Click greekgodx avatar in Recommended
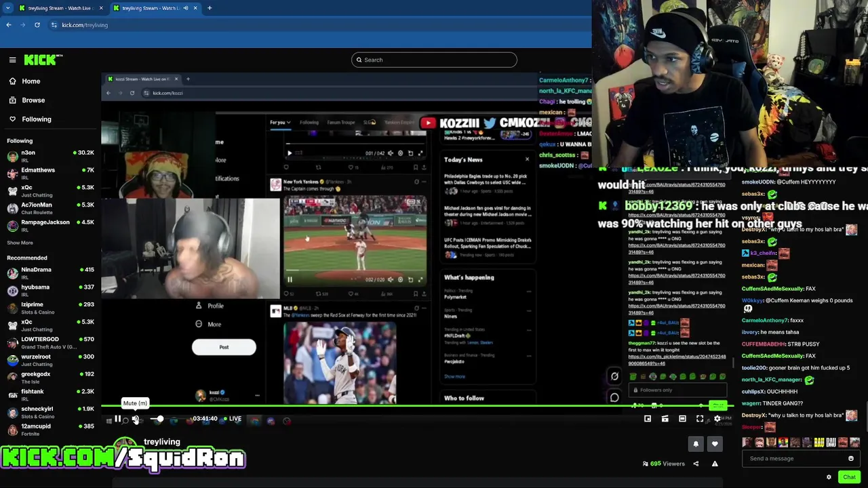868x488 pixels. tap(12, 378)
